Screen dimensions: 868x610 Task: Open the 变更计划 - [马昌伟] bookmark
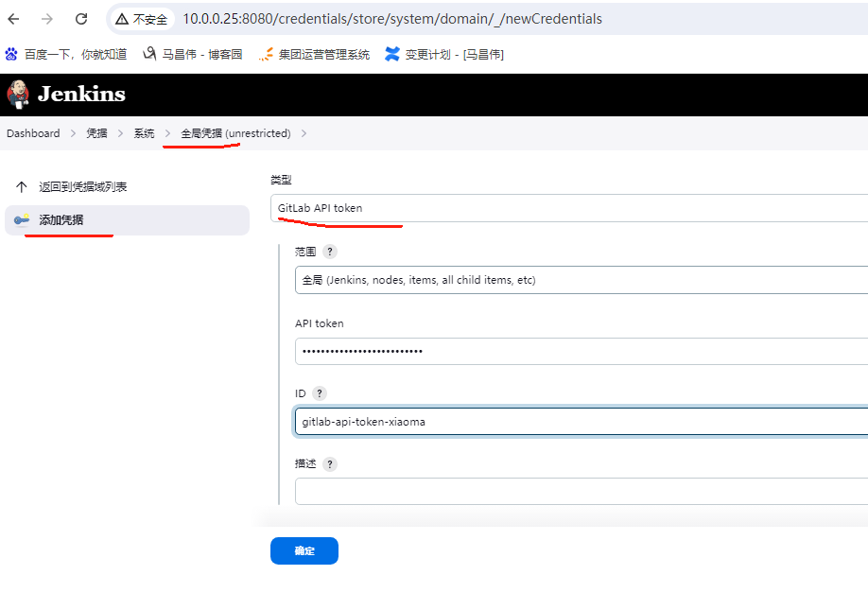pos(444,54)
